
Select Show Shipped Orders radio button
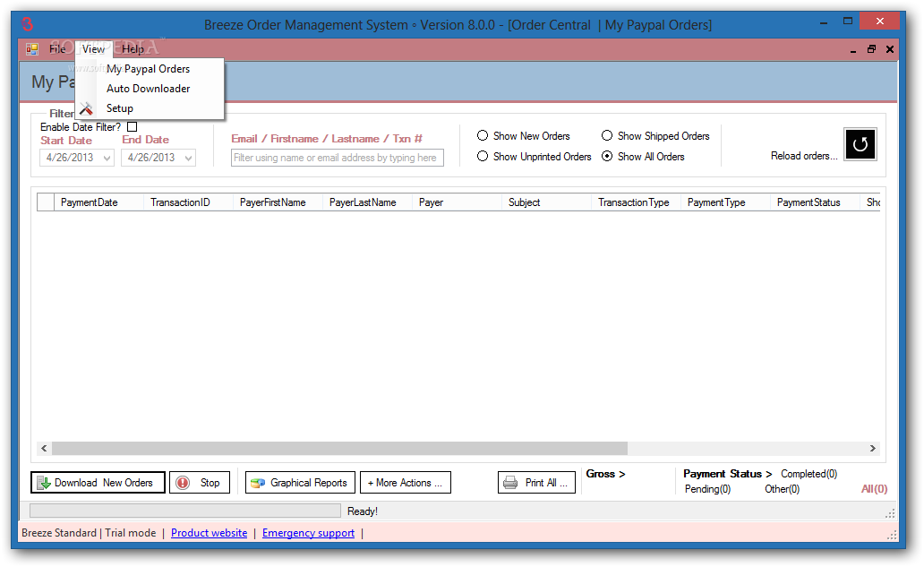[607, 135]
